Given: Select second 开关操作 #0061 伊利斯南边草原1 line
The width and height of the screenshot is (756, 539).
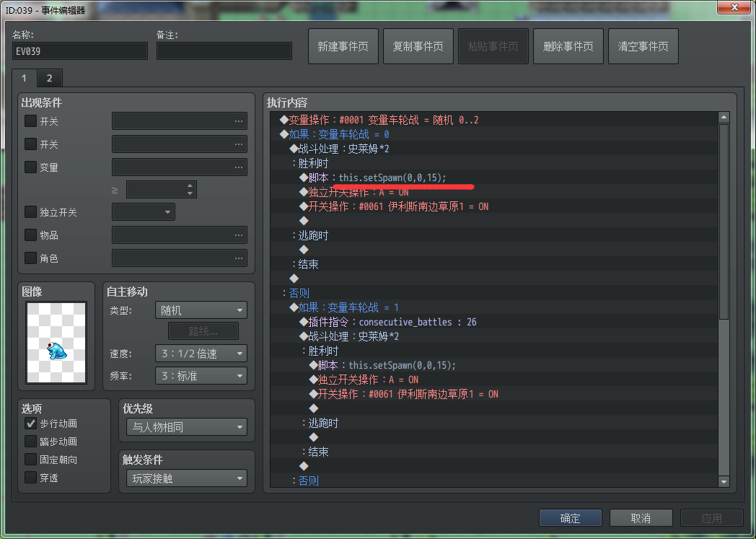Looking at the screenshot, I should coord(493,394).
